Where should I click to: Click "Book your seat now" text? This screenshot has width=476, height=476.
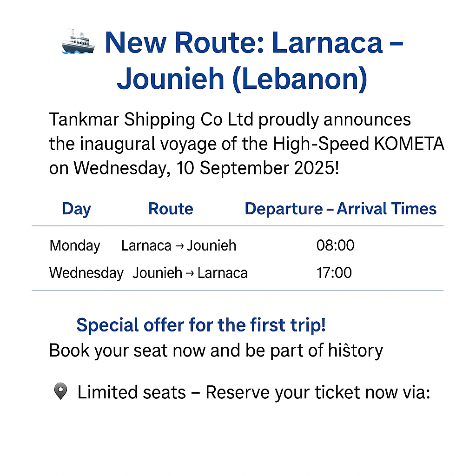point(128,350)
